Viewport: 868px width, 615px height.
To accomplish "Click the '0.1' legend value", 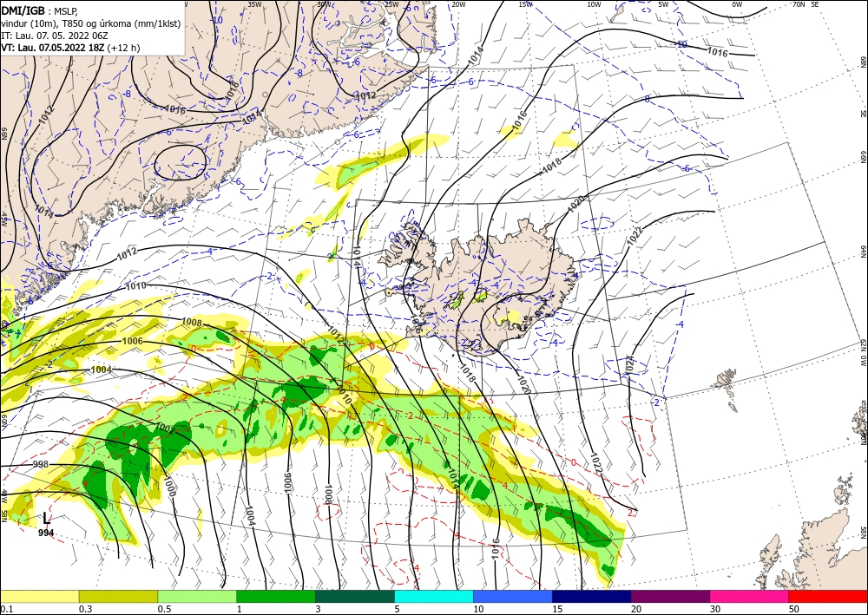I will coord(6,609).
